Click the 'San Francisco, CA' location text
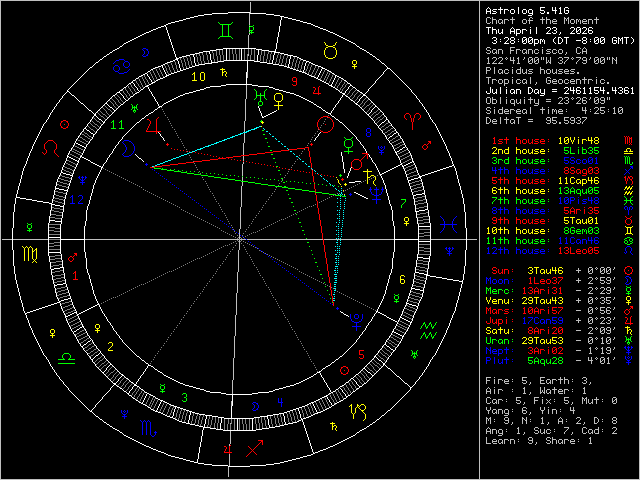 tap(536, 51)
